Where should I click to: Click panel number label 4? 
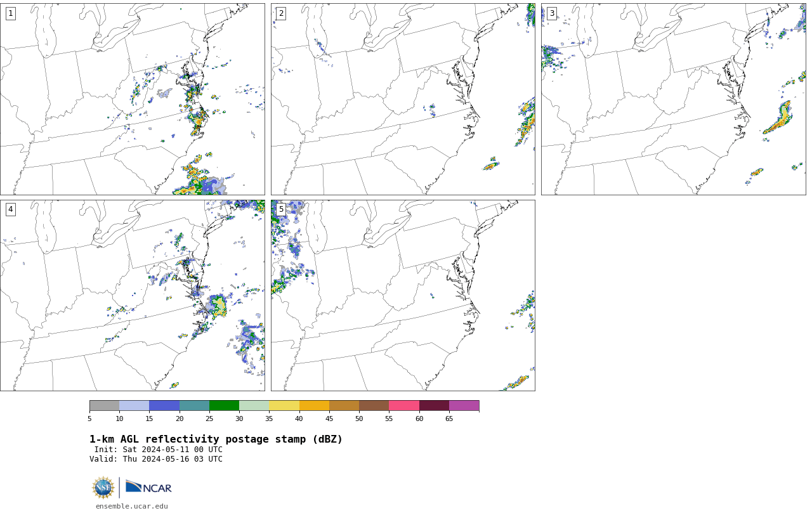(x=10, y=209)
